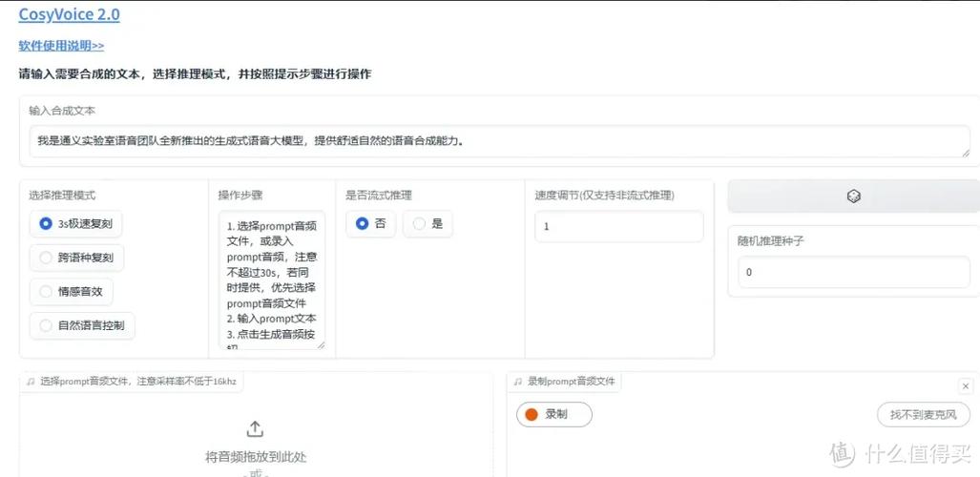The width and height of the screenshot is (980, 477).
Task: Click the 输入合成文本 text area
Action: 499,141
